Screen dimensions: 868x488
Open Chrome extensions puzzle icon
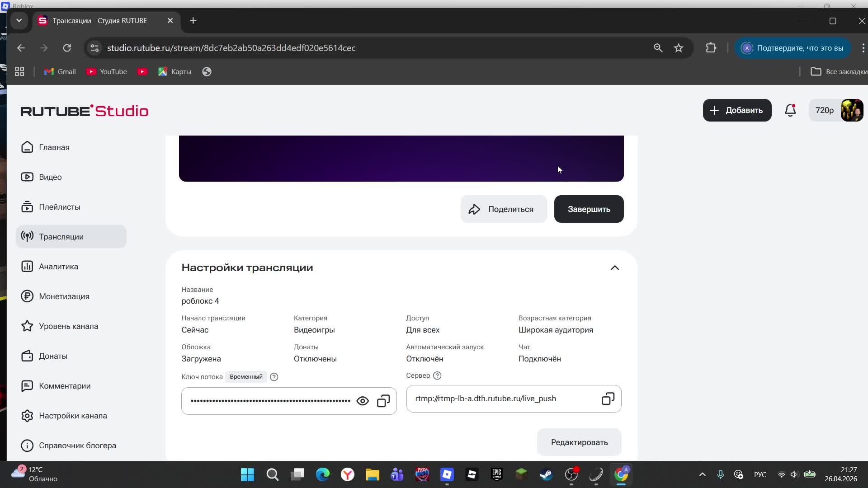pos(711,48)
